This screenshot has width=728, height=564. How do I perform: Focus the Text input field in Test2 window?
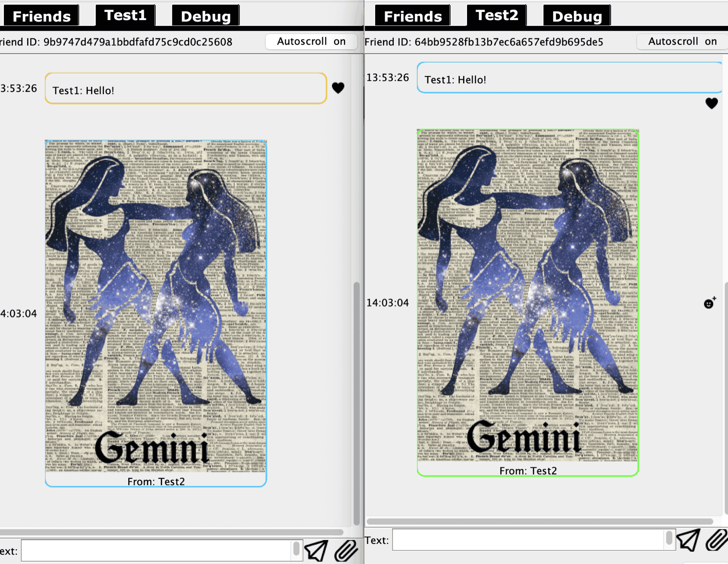[x=529, y=540]
